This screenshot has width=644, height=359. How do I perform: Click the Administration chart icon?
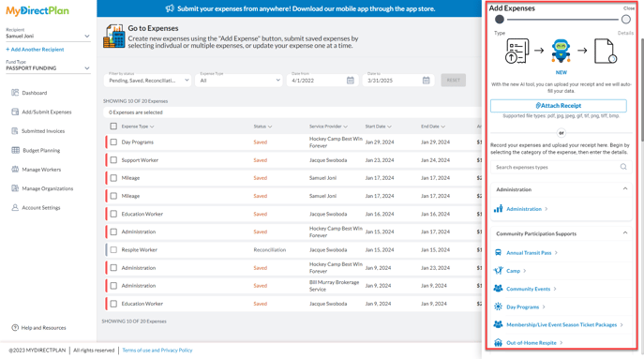498,209
